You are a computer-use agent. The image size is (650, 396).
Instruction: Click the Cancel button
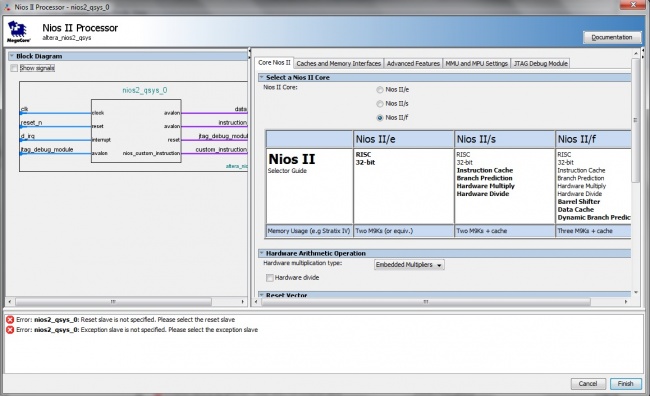(588, 384)
